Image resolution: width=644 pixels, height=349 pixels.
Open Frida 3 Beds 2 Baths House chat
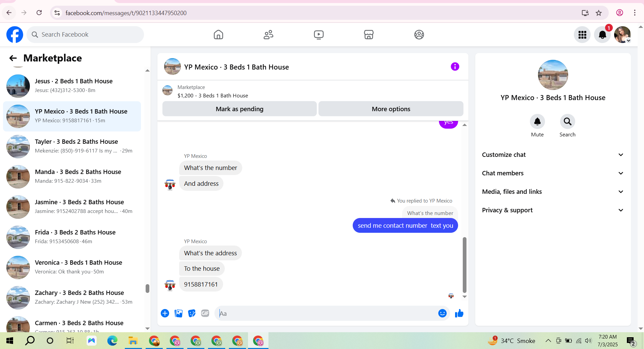(72, 237)
